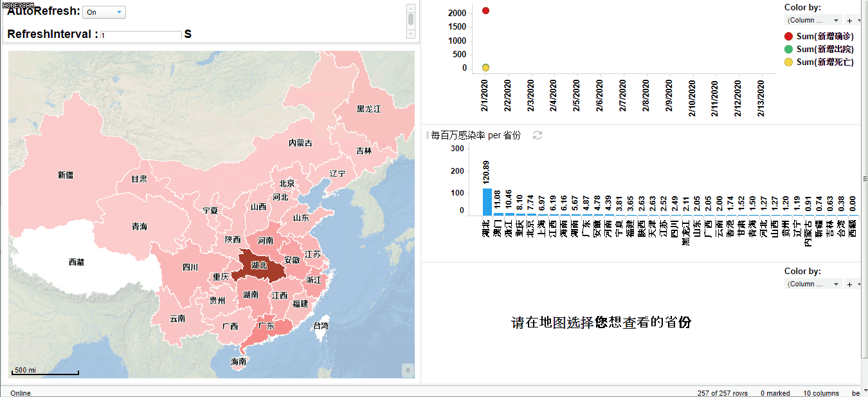
Task: Click the 257 of 257 rows status text
Action: [722, 393]
